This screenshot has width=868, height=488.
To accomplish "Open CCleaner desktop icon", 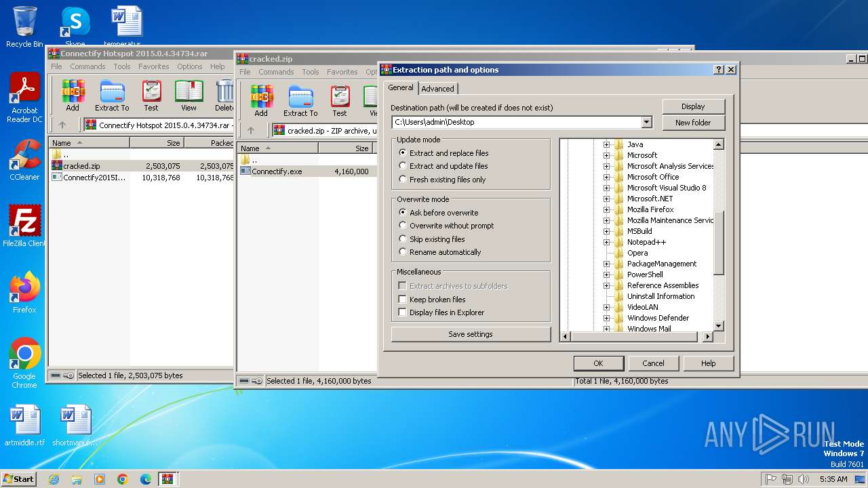I will (24, 160).
